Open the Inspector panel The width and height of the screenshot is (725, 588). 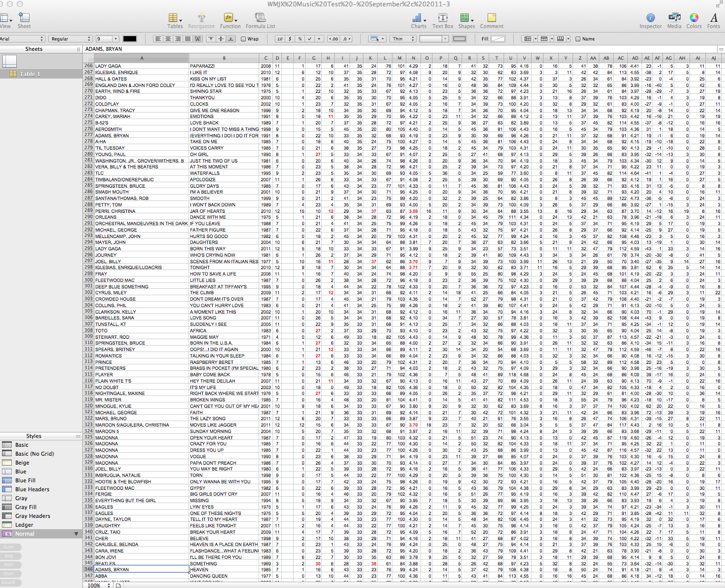(x=650, y=20)
